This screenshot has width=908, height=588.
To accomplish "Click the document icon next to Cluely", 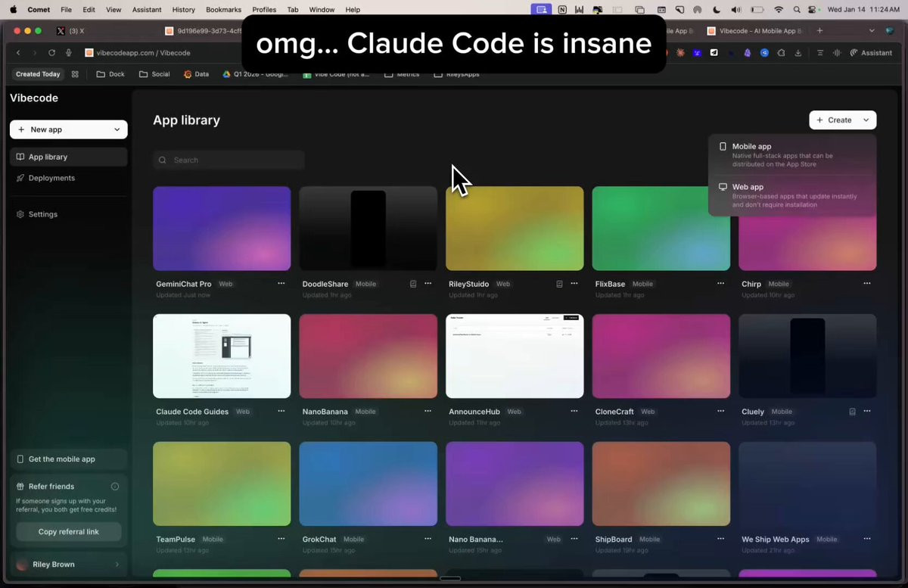I will click(x=853, y=412).
